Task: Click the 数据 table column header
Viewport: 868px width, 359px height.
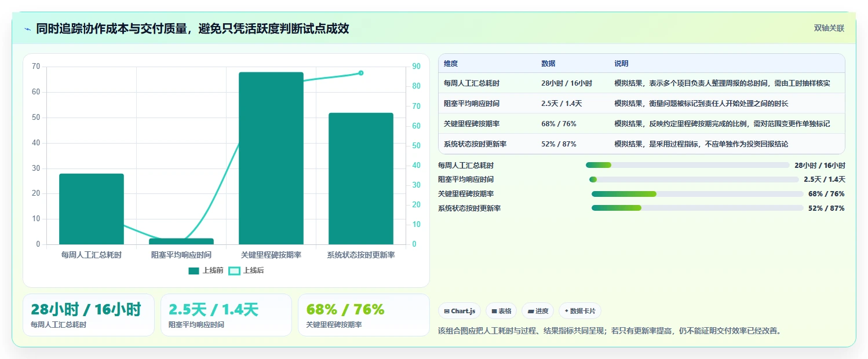Action: [x=548, y=64]
